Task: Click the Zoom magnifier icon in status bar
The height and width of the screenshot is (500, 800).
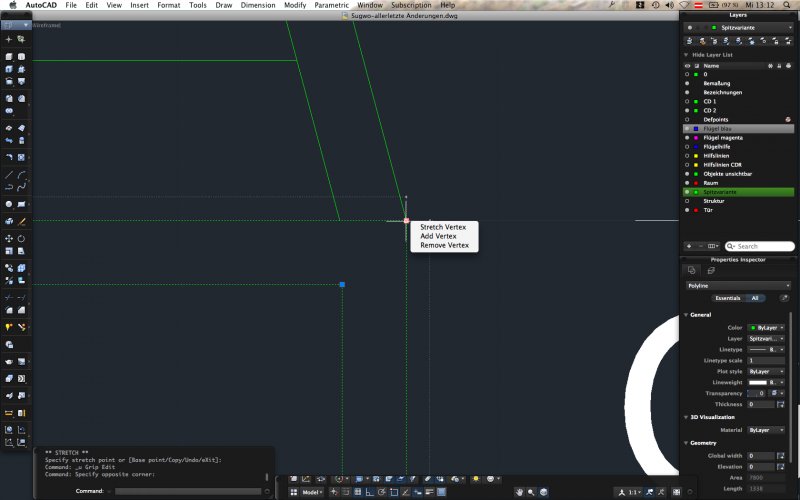Action: click(531, 492)
